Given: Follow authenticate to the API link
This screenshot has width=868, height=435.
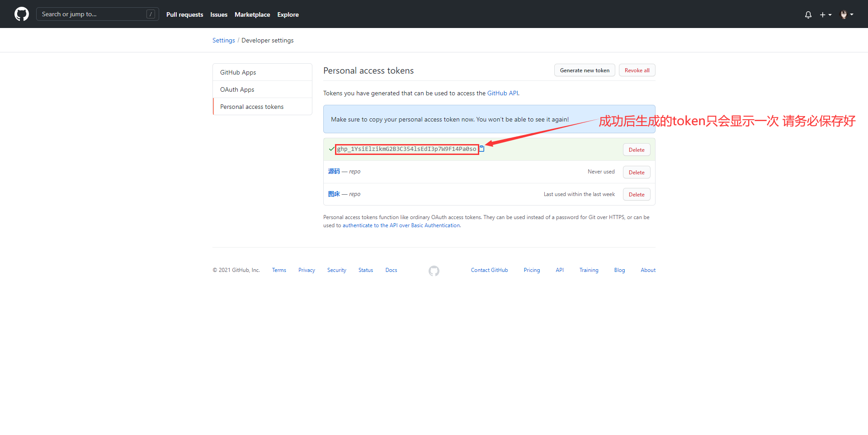Looking at the screenshot, I should (x=401, y=225).
